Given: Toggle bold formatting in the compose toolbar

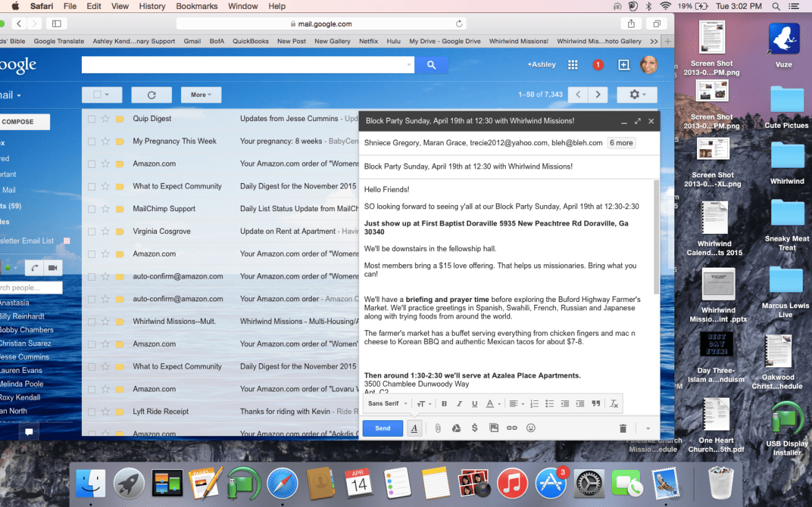Looking at the screenshot, I should pyautogui.click(x=444, y=404).
